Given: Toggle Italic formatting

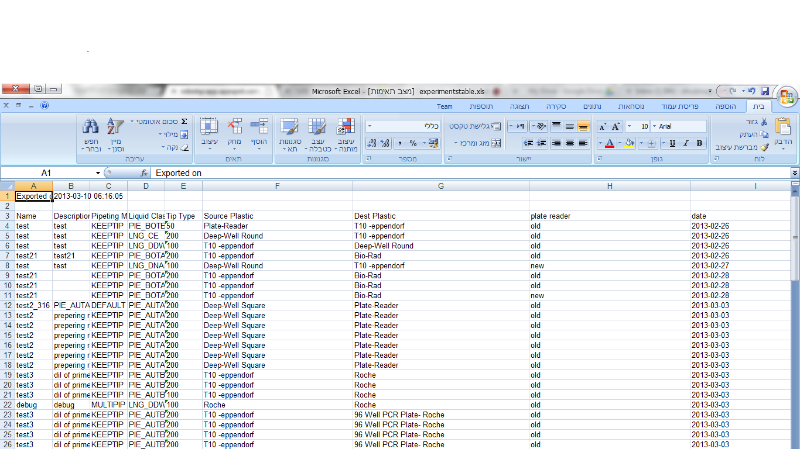Looking at the screenshot, I should pyautogui.click(x=686, y=143).
